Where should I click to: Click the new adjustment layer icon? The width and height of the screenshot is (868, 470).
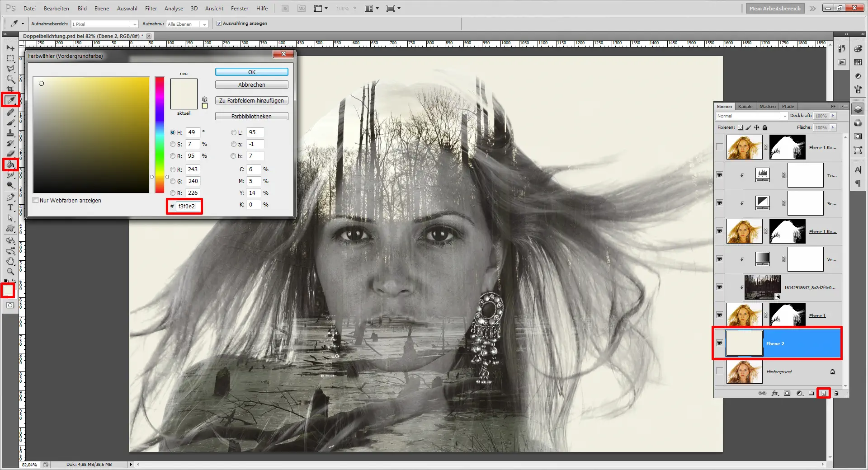pos(799,393)
